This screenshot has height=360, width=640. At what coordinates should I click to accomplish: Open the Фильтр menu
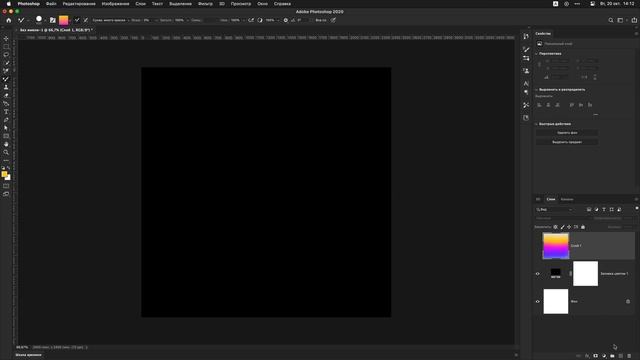tap(205, 4)
